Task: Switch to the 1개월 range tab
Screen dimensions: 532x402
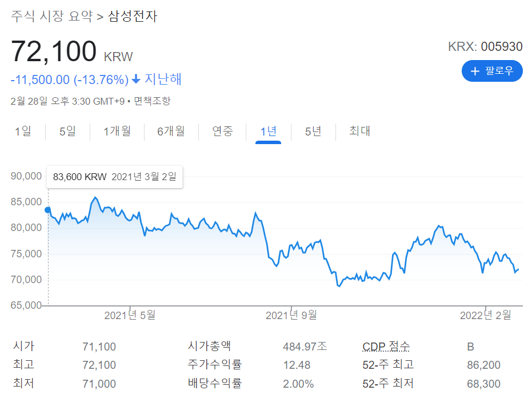Action: tap(117, 131)
